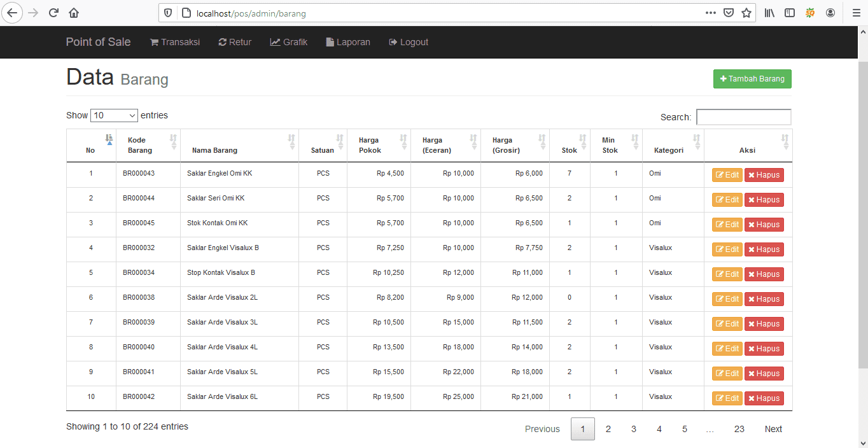The width and height of the screenshot is (868, 448).
Task: Click the Previous pagination link
Action: tap(542, 429)
